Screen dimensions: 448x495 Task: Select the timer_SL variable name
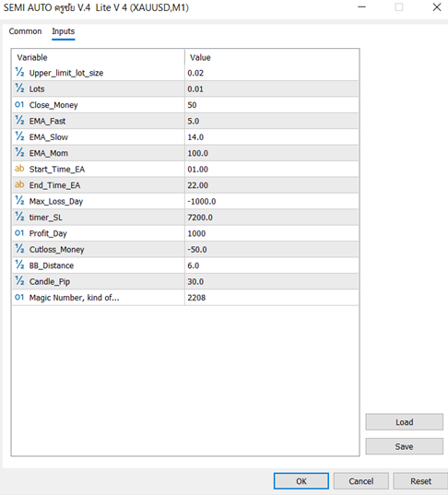(46, 218)
